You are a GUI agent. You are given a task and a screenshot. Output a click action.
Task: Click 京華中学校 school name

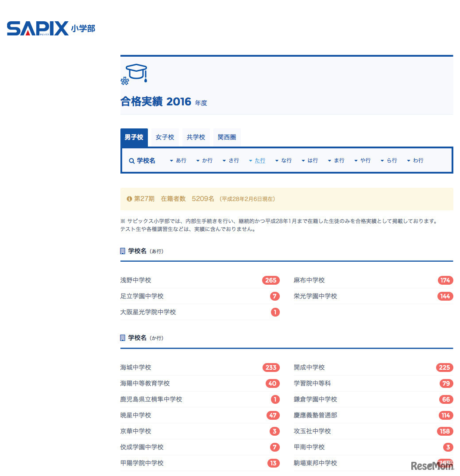pos(136,431)
